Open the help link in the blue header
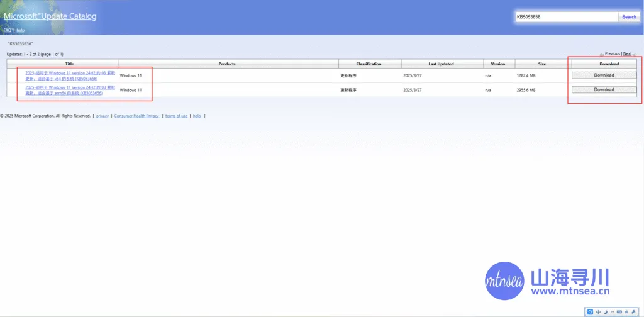The image size is (644, 317). point(21,30)
